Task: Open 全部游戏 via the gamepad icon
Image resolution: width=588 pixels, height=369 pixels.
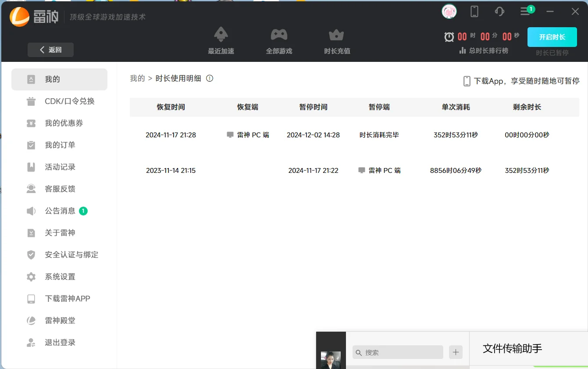Action: tap(279, 34)
